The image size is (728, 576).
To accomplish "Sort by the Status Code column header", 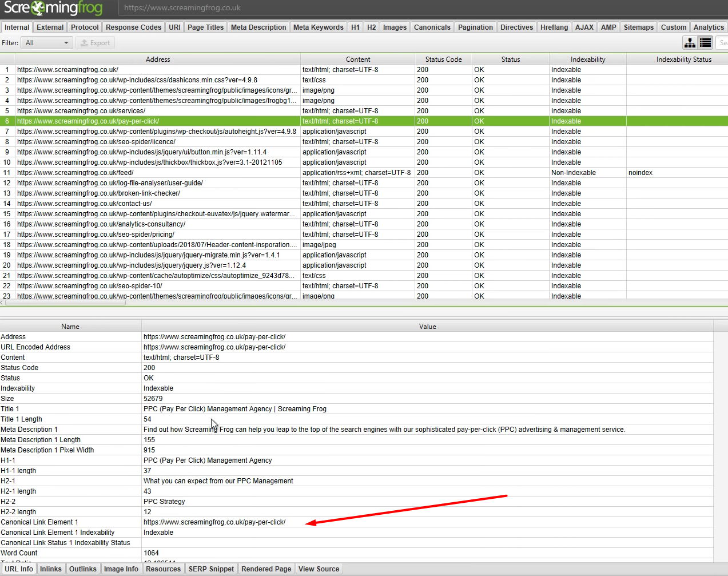I will click(443, 59).
